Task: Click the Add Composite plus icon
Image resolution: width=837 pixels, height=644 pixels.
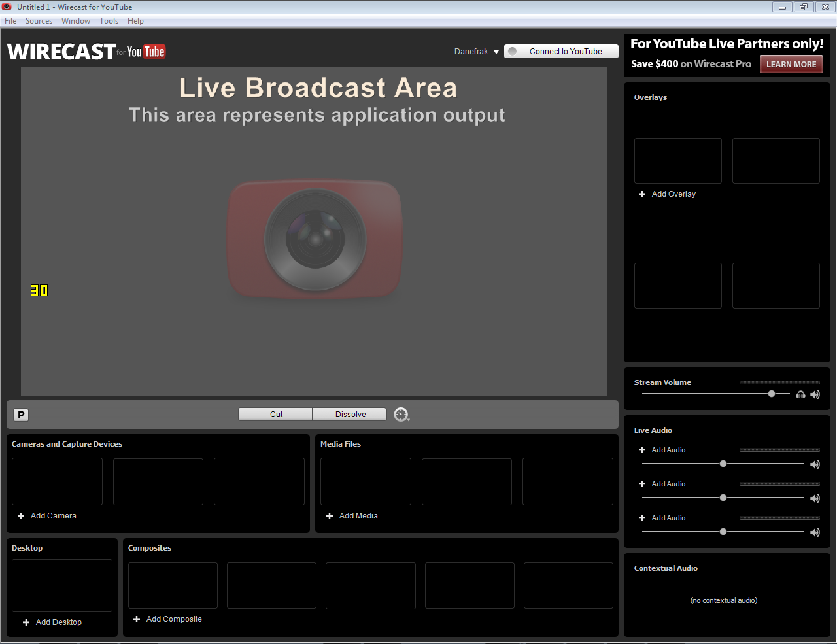Action: coord(137,619)
